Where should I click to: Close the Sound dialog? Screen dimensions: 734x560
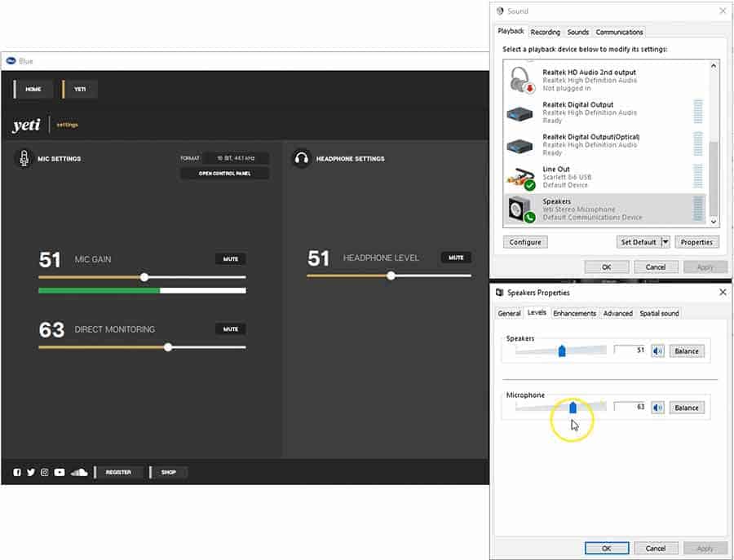click(x=723, y=11)
